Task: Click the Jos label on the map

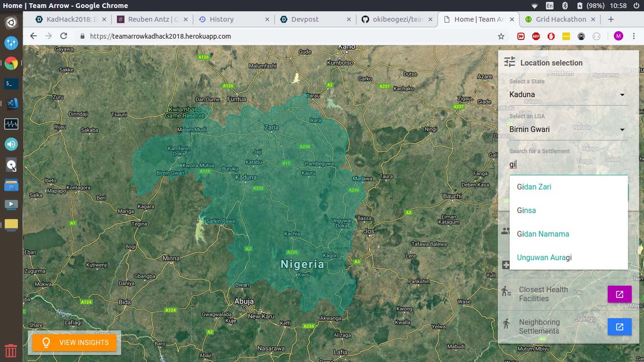Action: 369,231
